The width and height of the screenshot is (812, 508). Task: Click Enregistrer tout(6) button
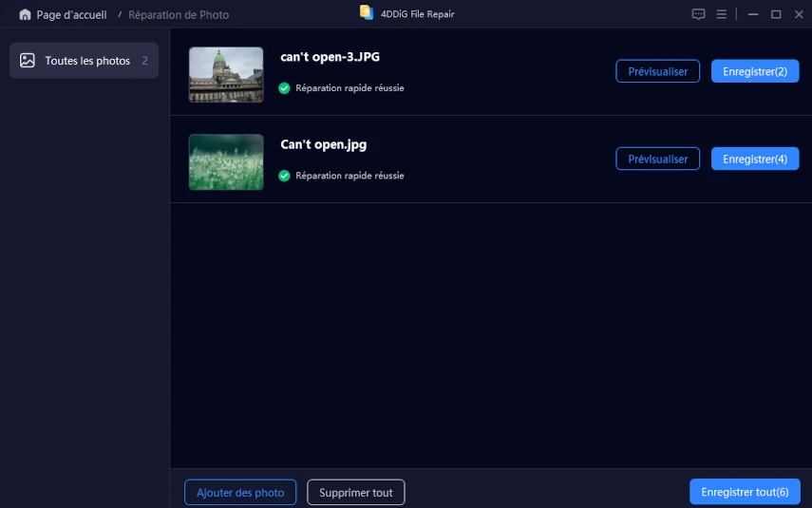point(745,492)
